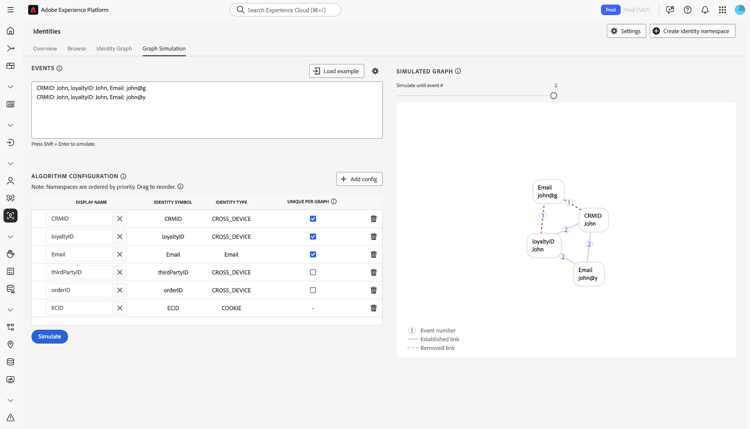Open the apps grid switcher icon
Viewport: 750px width, 429px height.
tap(722, 10)
